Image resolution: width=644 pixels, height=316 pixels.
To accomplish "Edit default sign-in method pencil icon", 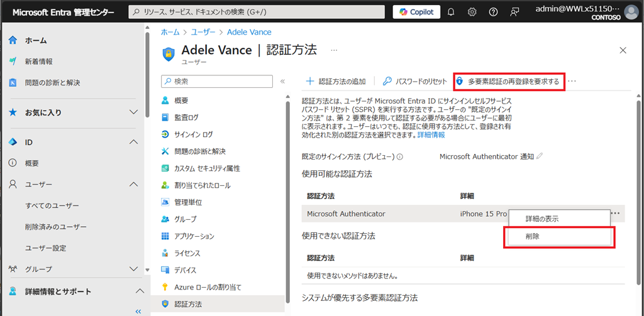I will 540,156.
